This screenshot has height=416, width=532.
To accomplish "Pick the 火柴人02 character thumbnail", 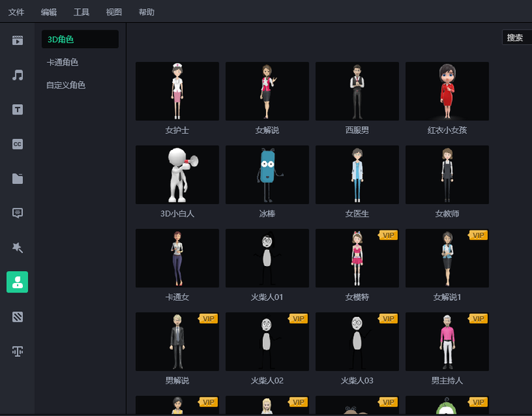I will click(x=267, y=341).
